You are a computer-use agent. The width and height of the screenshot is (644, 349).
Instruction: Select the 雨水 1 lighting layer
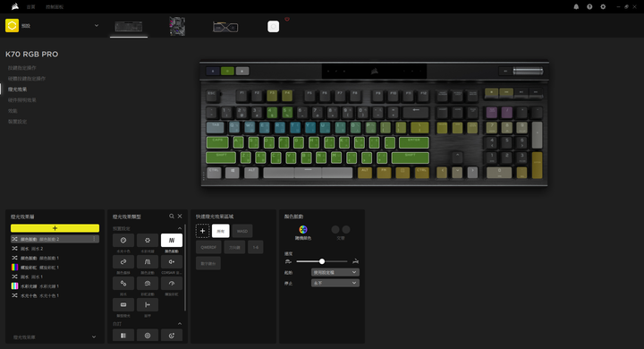[x=55, y=277]
